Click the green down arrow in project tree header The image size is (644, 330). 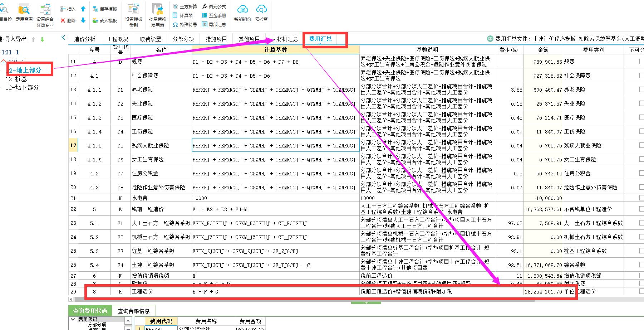[42, 39]
